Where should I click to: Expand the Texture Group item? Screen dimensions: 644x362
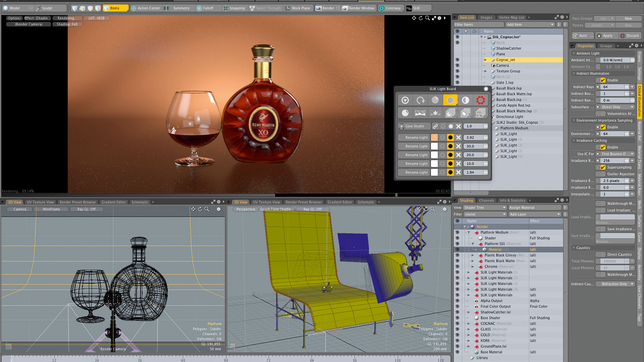coord(485,71)
